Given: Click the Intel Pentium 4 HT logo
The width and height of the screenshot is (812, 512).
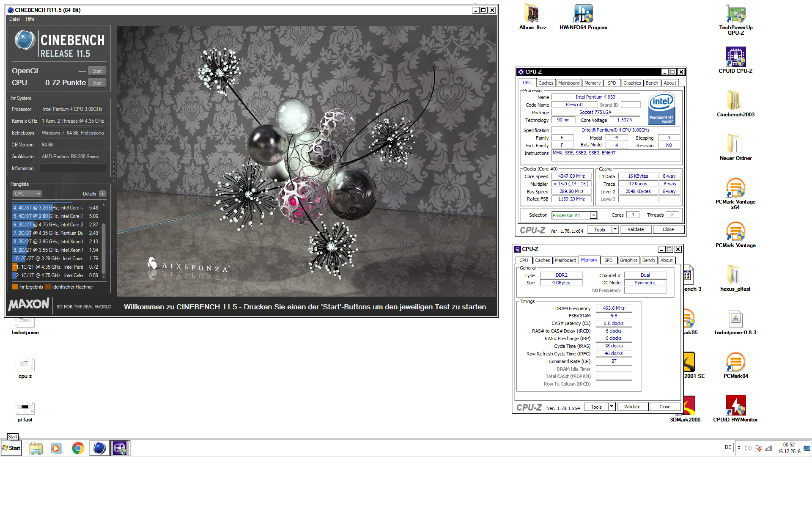Looking at the screenshot, I should pyautogui.click(x=662, y=109).
